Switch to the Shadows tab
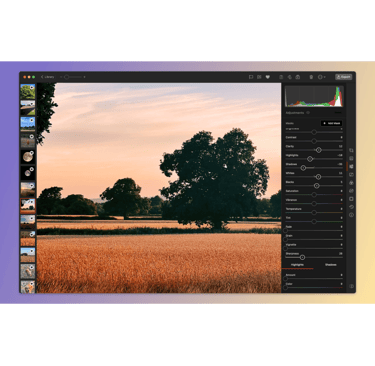 (x=330, y=265)
